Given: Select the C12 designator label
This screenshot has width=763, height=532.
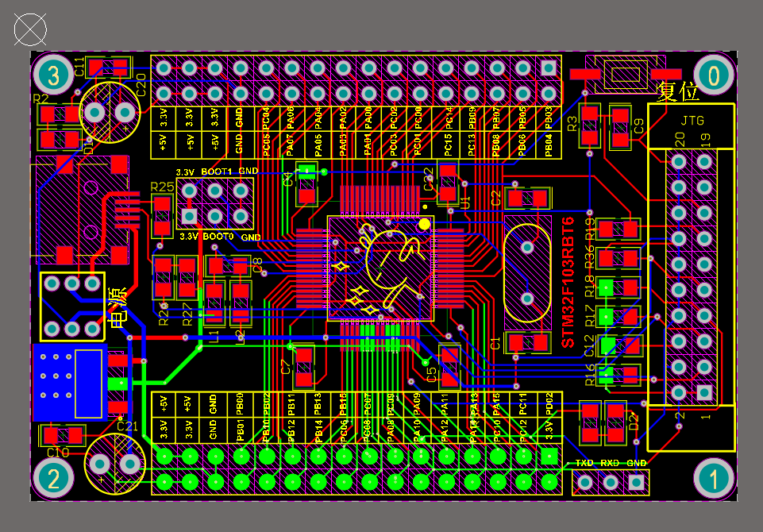Looking at the screenshot, I should coord(589,345).
